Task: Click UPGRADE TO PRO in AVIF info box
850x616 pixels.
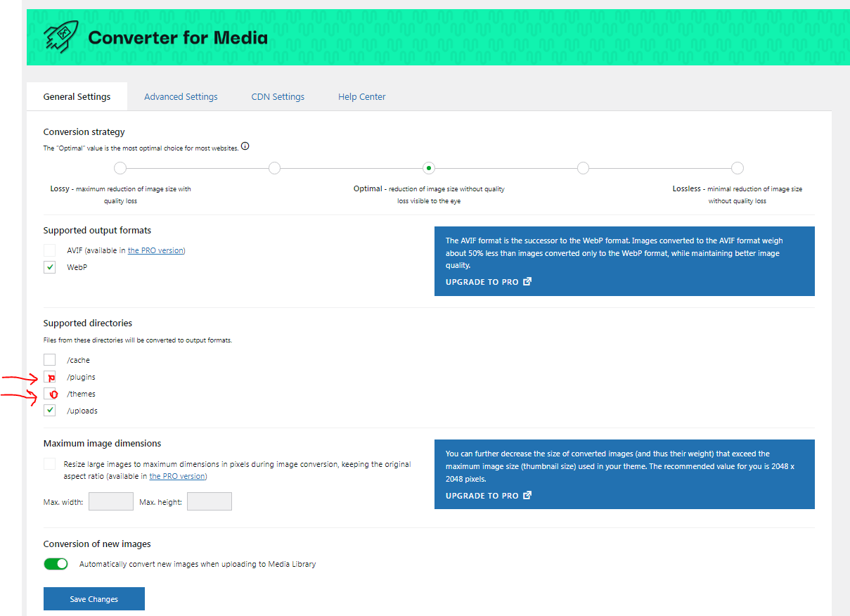Action: coord(489,282)
